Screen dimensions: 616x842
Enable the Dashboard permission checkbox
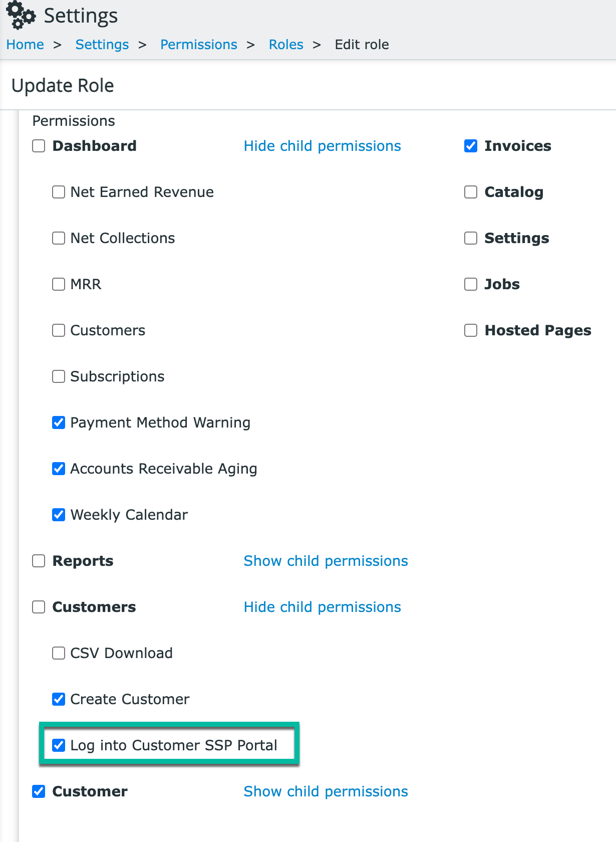(39, 146)
